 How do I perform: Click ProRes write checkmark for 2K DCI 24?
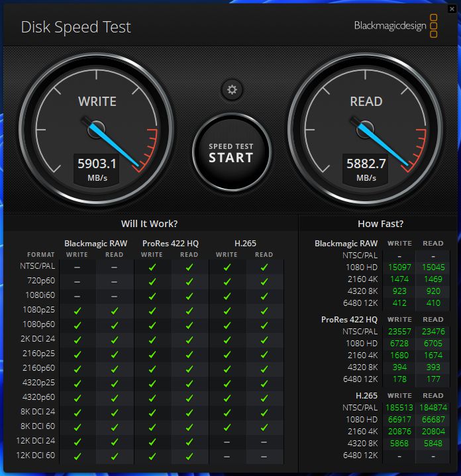(152, 340)
